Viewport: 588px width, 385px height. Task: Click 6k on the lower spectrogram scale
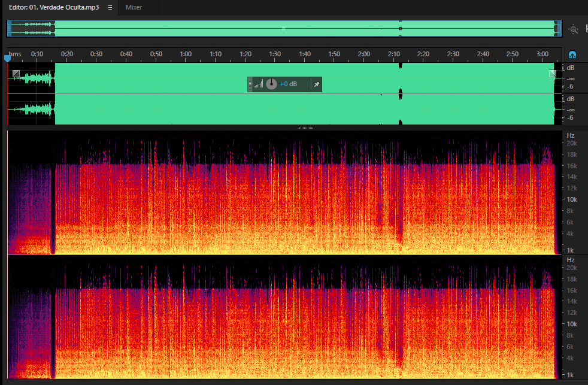(x=570, y=347)
